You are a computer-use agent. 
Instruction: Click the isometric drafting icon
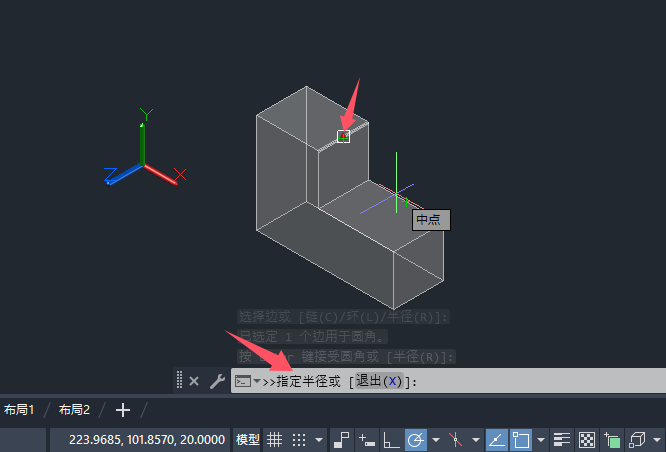(455, 440)
